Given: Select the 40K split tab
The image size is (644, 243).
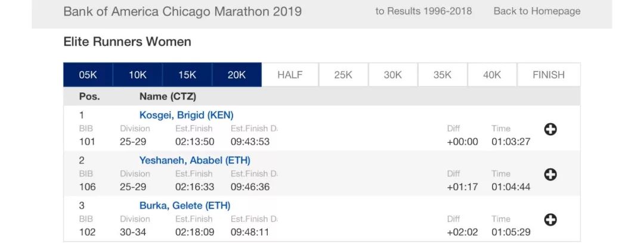Looking at the screenshot, I should [492, 75].
